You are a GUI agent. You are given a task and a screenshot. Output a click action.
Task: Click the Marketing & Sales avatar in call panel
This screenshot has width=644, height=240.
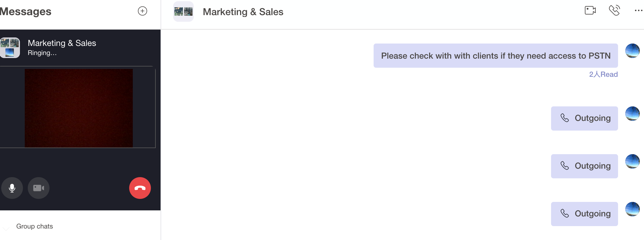point(10,48)
